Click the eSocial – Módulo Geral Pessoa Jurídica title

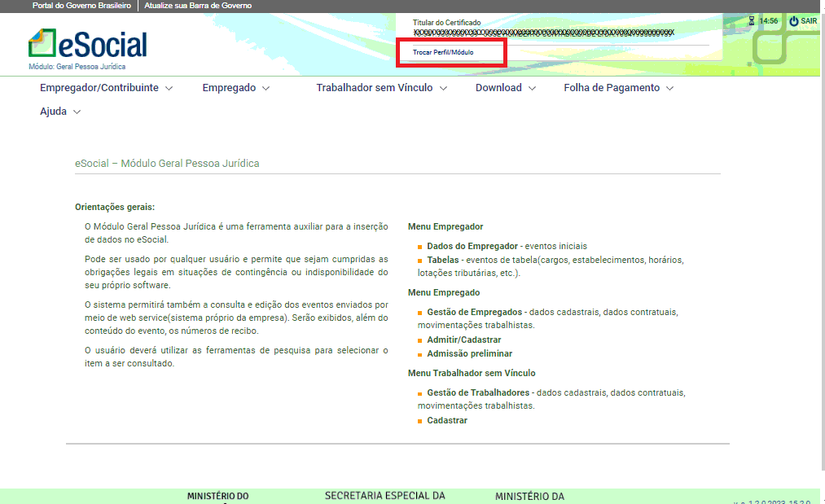(167, 164)
